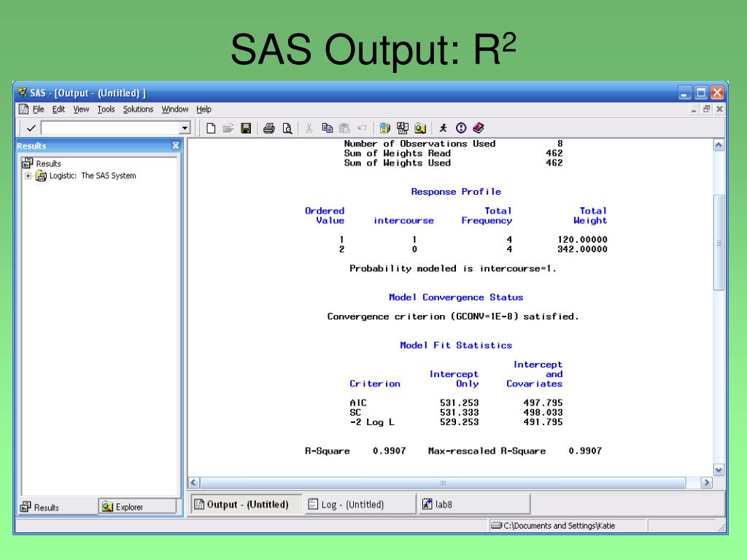Create a new document with New icon
This screenshot has width=747, height=560.
tap(211, 128)
